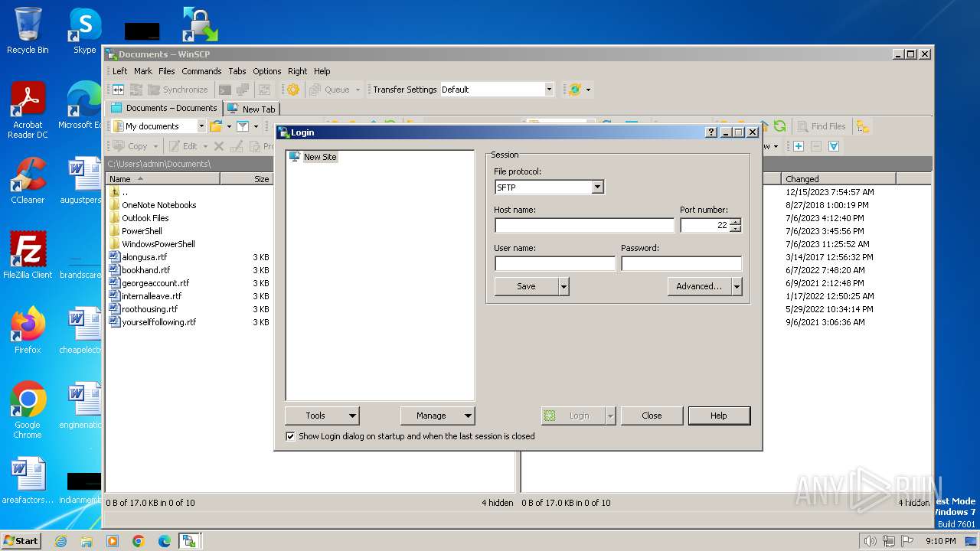Open the File protocol SFTP dropdown
The image size is (980, 551).
pyautogui.click(x=597, y=187)
